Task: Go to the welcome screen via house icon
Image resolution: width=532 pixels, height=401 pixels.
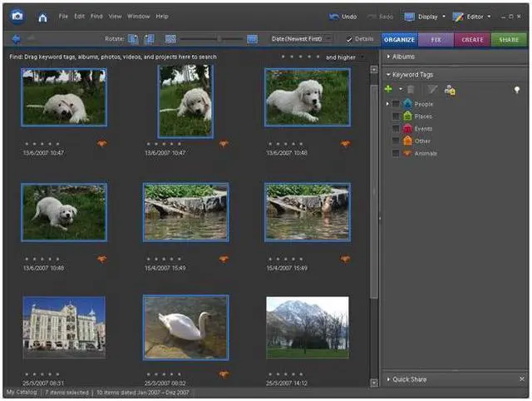Action: [42, 17]
